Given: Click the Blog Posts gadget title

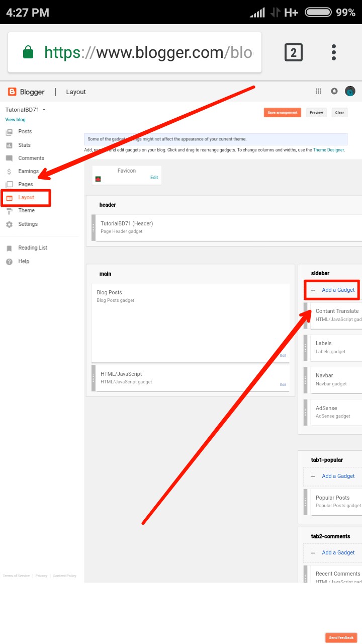Looking at the screenshot, I should 109,293.
